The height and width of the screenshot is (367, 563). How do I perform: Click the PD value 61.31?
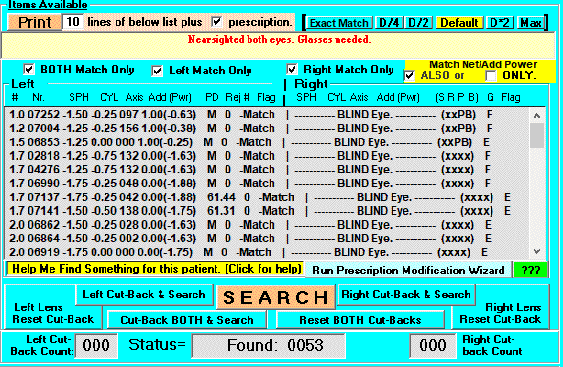coord(221,211)
